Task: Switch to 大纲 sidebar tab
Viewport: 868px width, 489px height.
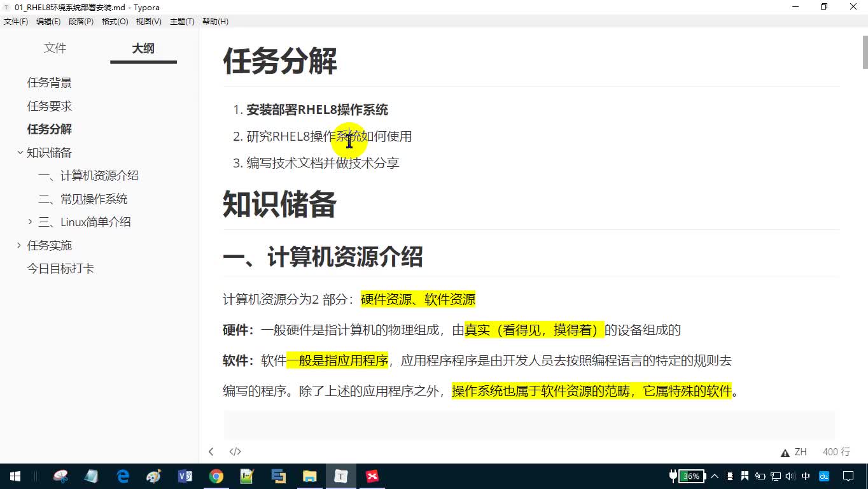Action: [143, 48]
